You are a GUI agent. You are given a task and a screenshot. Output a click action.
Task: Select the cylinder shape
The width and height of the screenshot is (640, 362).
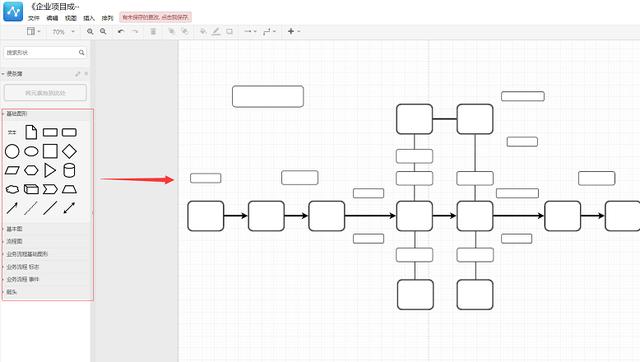click(x=69, y=170)
